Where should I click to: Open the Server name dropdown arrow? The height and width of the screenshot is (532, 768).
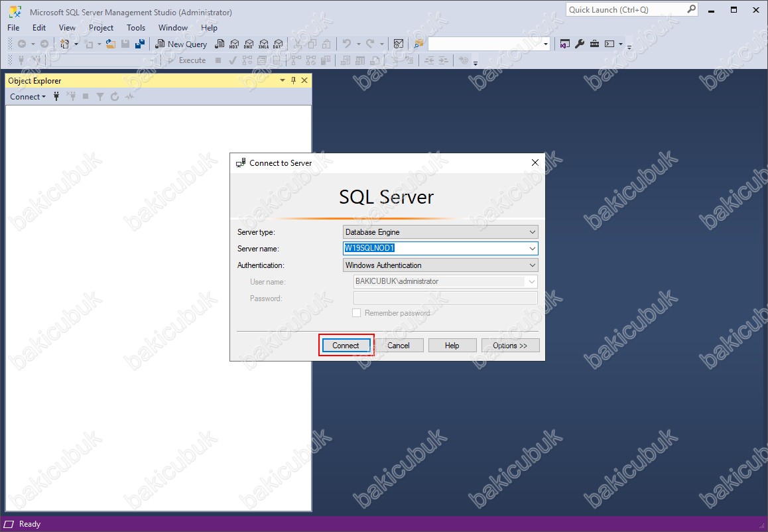coord(533,249)
